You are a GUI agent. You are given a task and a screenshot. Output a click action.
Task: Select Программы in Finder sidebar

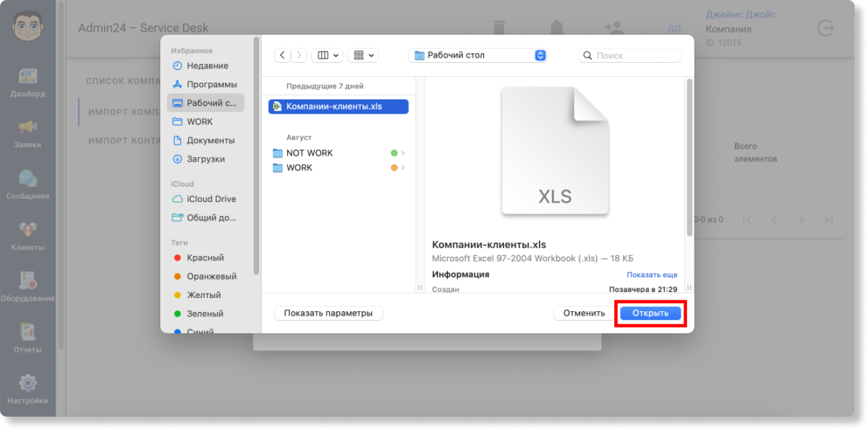click(205, 85)
